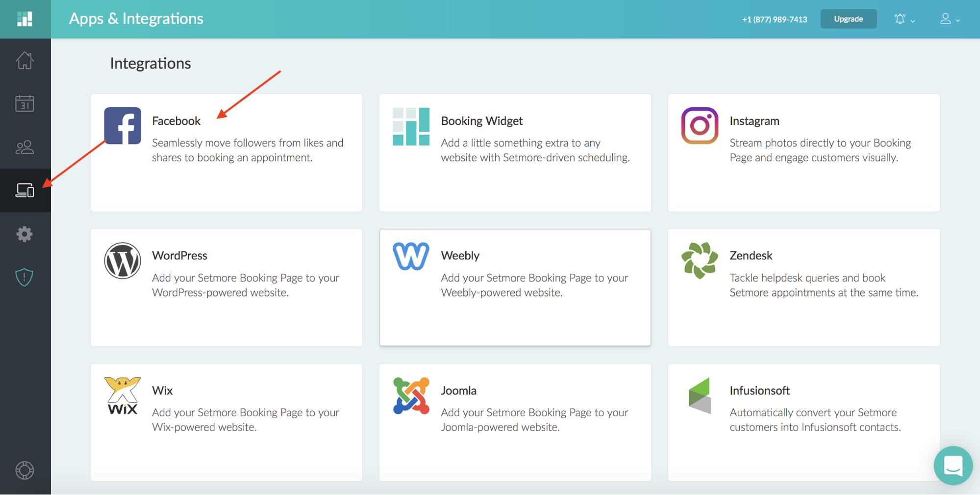Click the WordPress logo icon
Image resolution: width=980 pixels, height=495 pixels.
(123, 261)
